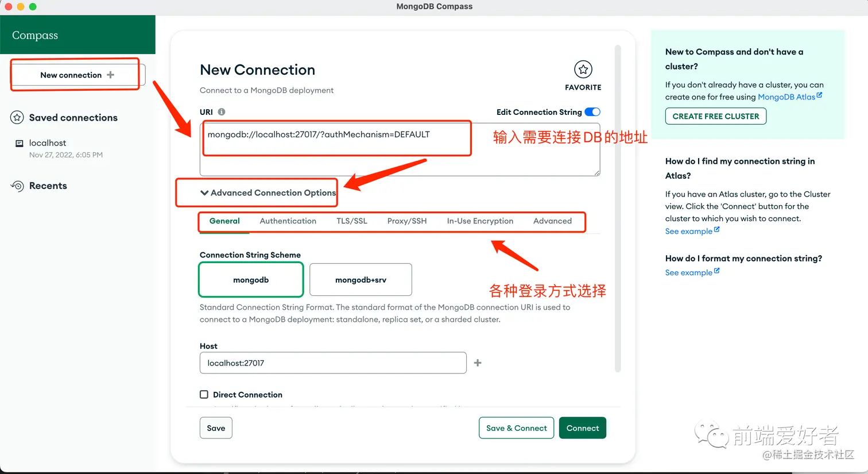Click the New connection button
Screen dimensions: 868x474
(x=77, y=75)
